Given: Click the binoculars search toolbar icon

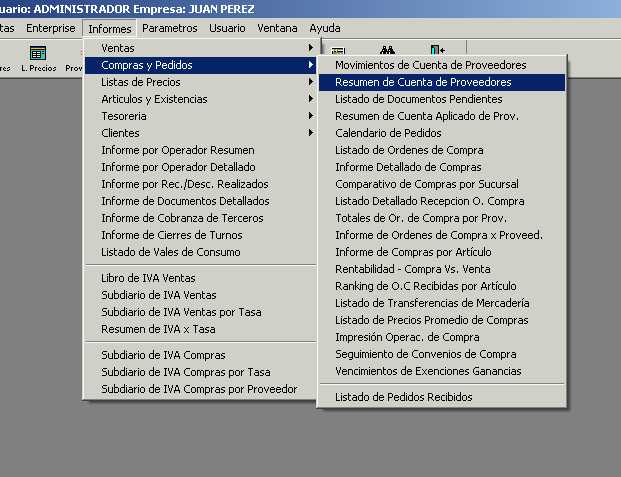Looking at the screenshot, I should click(387, 50).
